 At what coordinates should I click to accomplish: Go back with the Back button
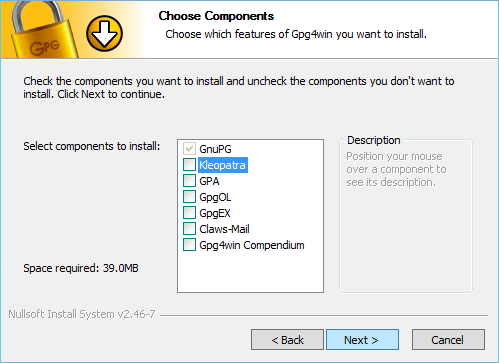[x=287, y=340]
